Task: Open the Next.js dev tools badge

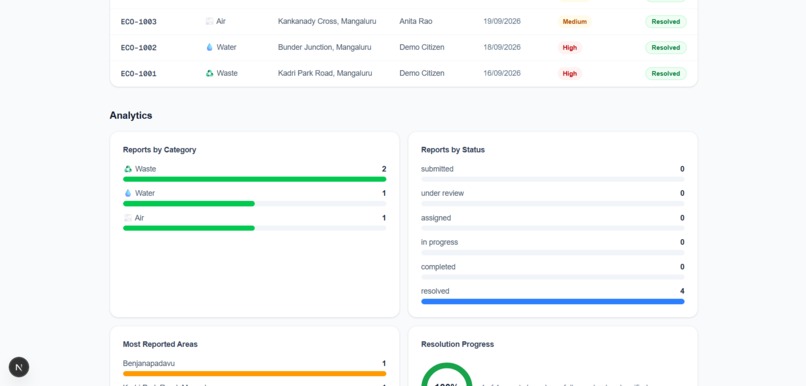Action: 19,367
